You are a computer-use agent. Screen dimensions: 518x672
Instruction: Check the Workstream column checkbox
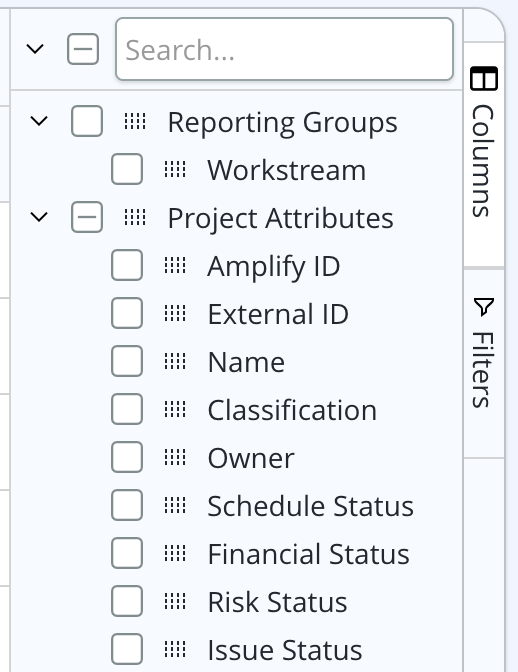pos(127,169)
